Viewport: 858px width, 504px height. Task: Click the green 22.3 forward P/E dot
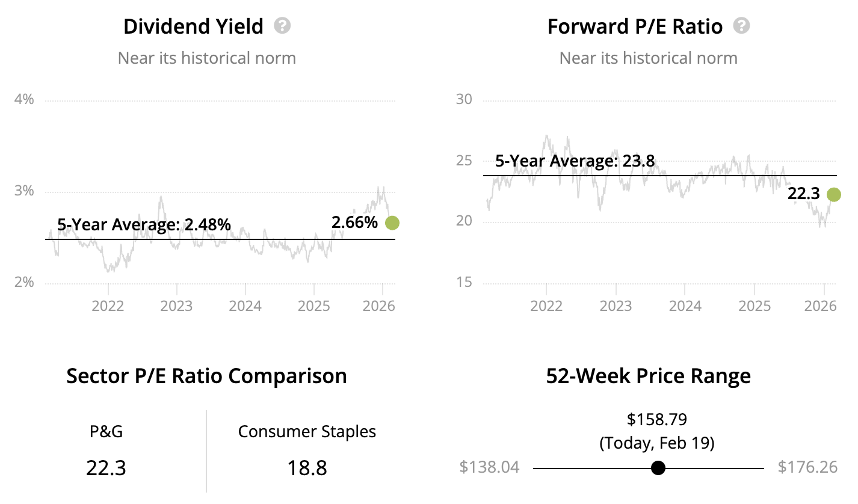833,194
